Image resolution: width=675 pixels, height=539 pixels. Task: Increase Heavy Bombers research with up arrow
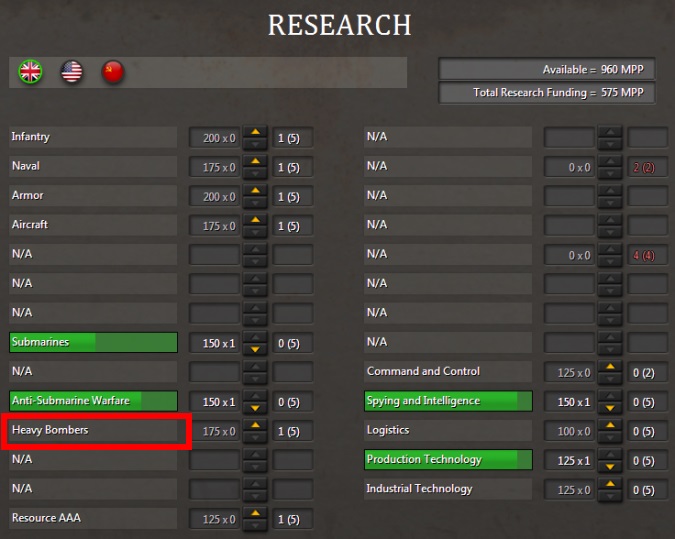255,425
